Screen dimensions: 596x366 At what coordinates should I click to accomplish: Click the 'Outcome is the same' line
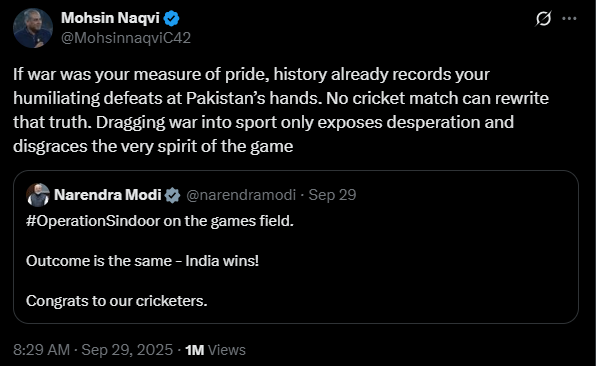coord(142,261)
